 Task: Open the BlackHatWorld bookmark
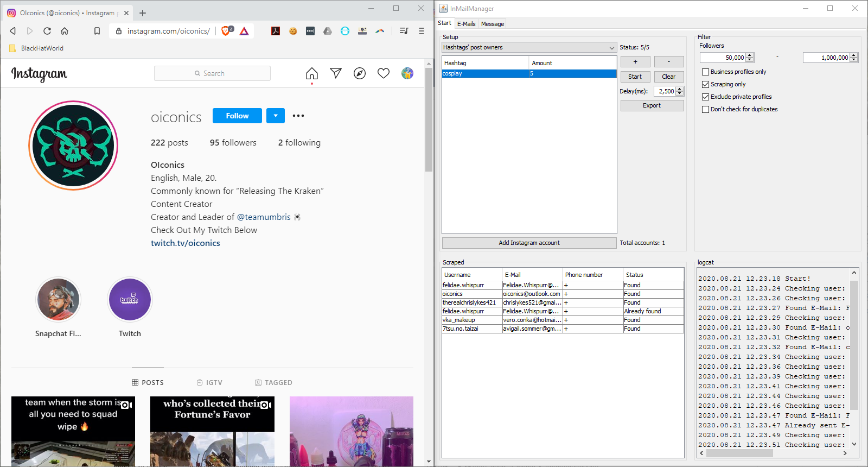(x=36, y=48)
